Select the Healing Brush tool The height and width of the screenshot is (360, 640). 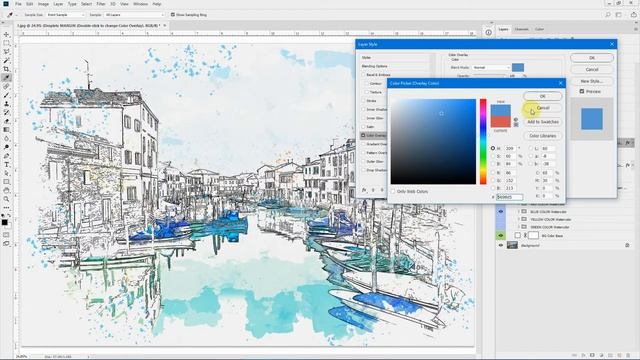coord(6,87)
